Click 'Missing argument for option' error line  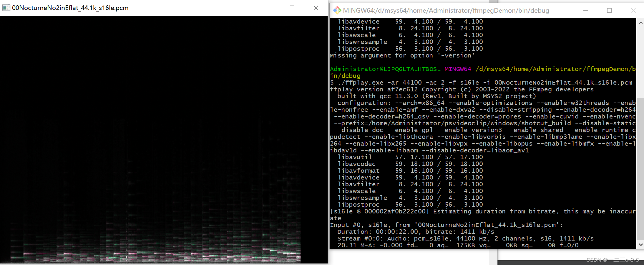click(402, 55)
